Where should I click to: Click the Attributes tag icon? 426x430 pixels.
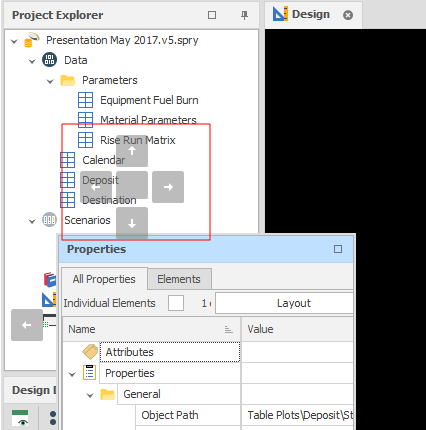pos(90,352)
